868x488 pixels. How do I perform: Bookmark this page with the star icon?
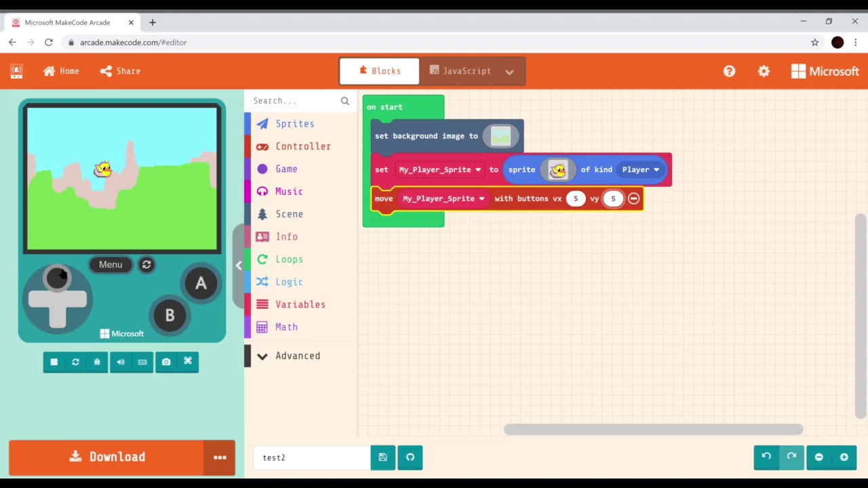coord(814,42)
